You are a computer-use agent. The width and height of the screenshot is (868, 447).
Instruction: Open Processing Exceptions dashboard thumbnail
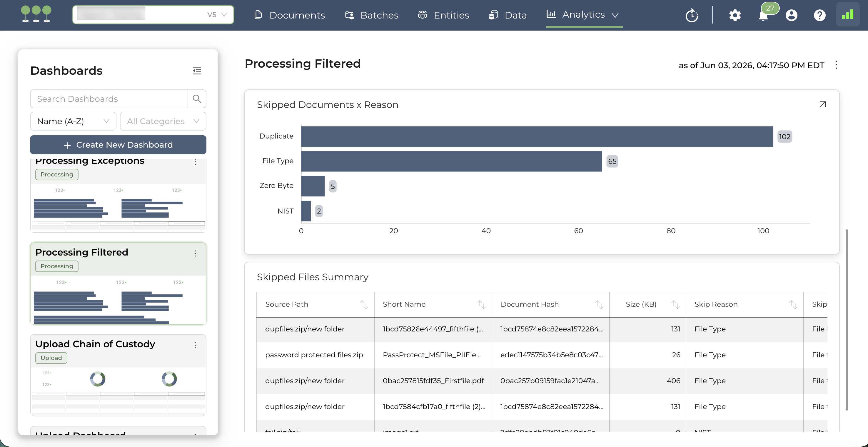[118, 208]
